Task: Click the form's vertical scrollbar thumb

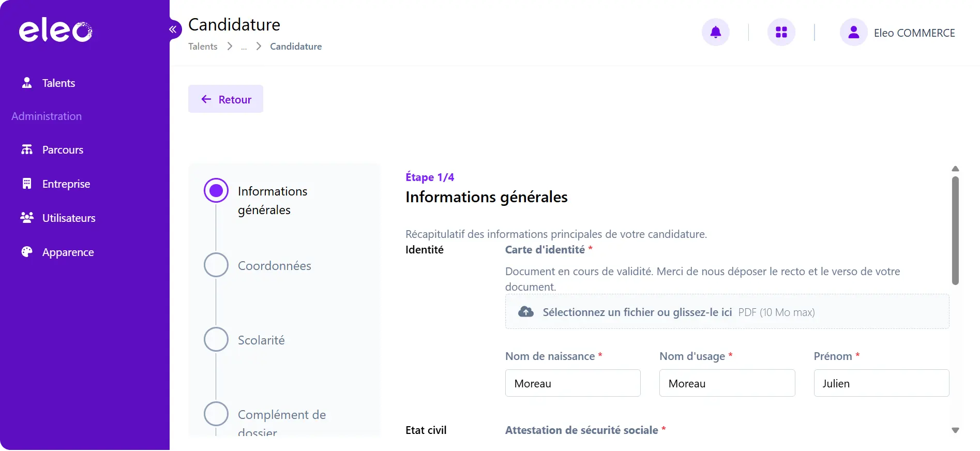Action: 955,231
